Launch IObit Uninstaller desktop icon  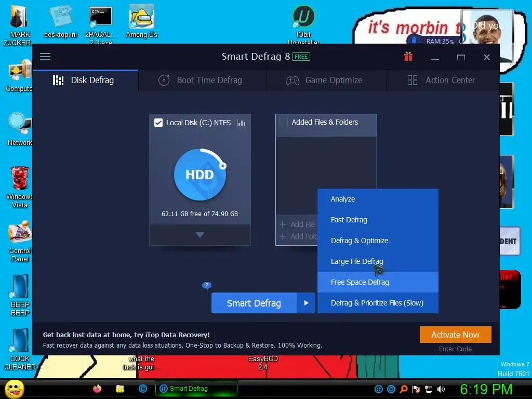tap(303, 24)
